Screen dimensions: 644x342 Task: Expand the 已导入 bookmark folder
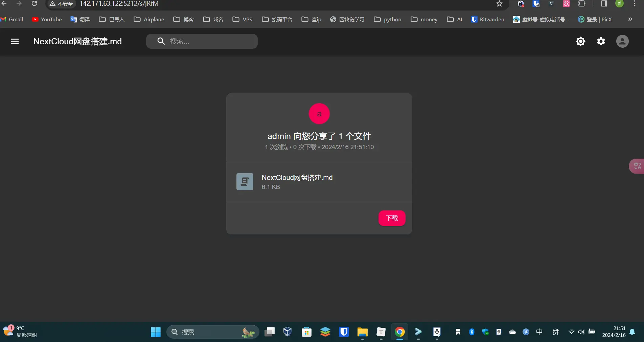coord(112,19)
